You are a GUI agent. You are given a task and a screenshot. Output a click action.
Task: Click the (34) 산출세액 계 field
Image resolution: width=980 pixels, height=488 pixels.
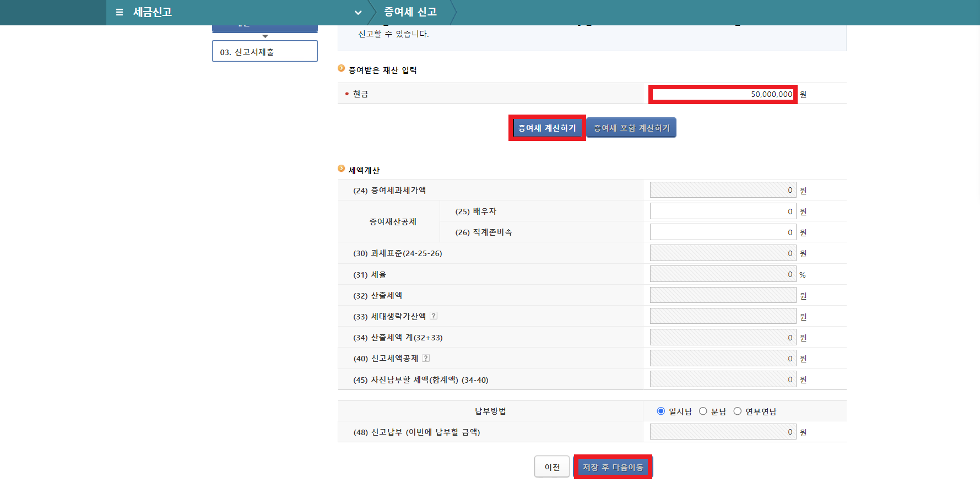click(x=723, y=337)
